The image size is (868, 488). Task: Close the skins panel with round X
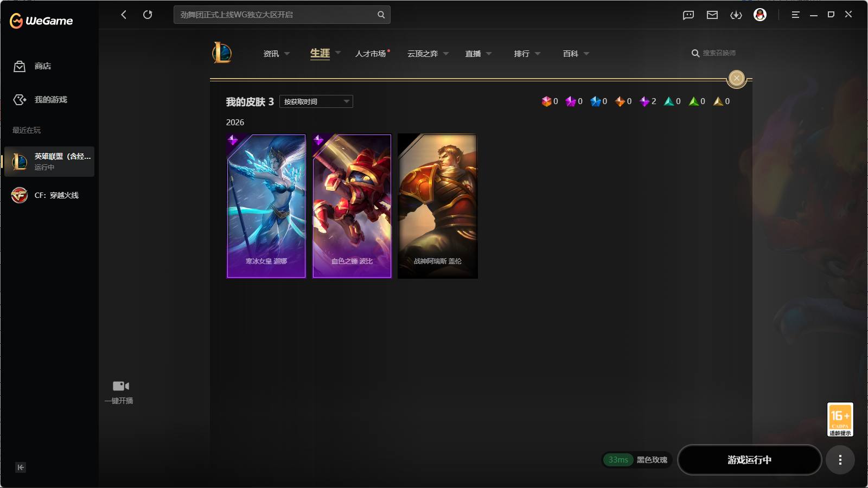tap(737, 79)
